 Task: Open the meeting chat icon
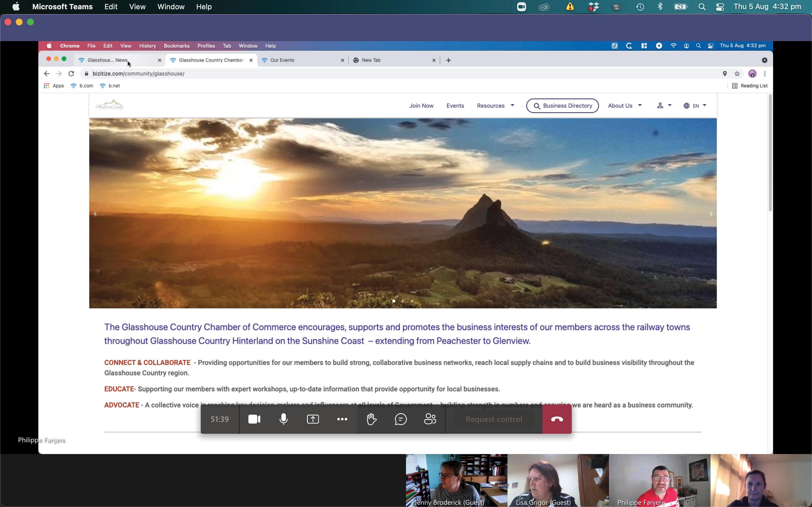point(401,419)
